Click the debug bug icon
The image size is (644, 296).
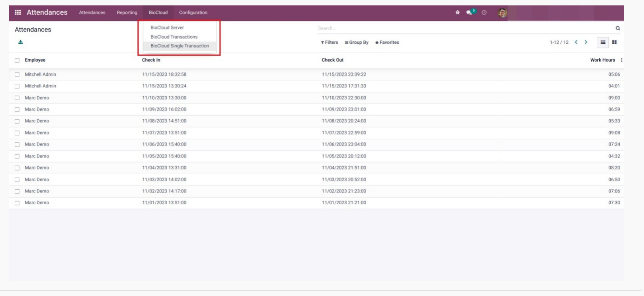[x=458, y=12]
